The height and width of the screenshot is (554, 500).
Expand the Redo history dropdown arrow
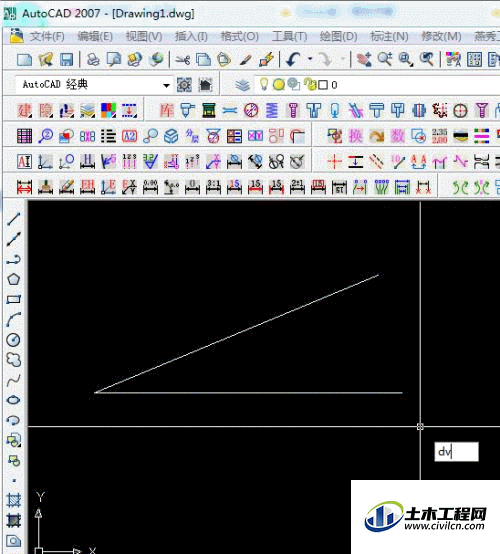(342, 59)
